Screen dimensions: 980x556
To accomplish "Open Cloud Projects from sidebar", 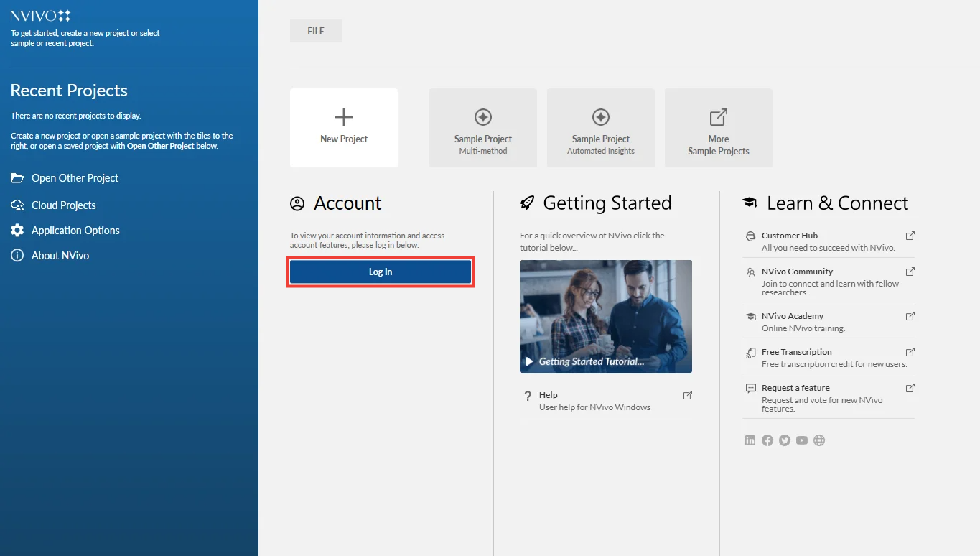I will pyautogui.click(x=63, y=205).
